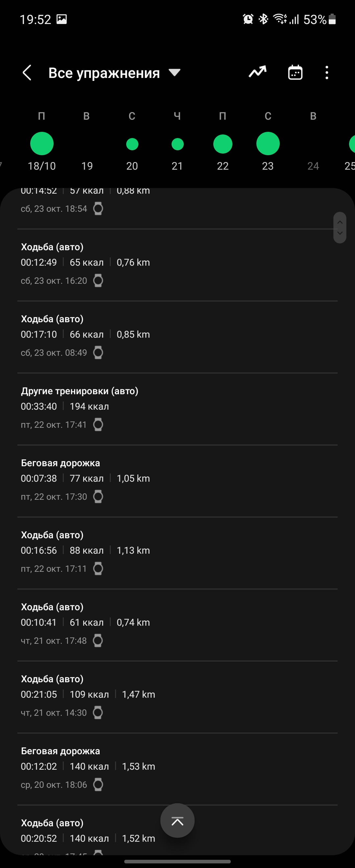Select day 22 green activity dot
This screenshot has width=355, height=868.
(223, 144)
